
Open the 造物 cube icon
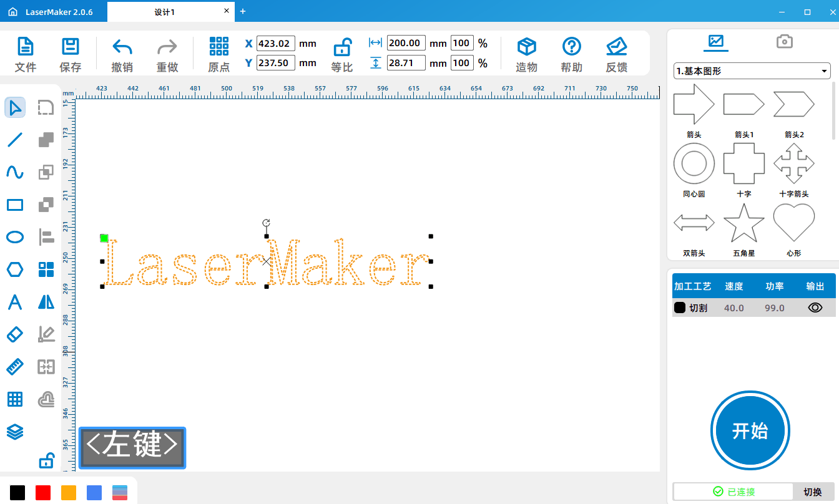point(527,47)
